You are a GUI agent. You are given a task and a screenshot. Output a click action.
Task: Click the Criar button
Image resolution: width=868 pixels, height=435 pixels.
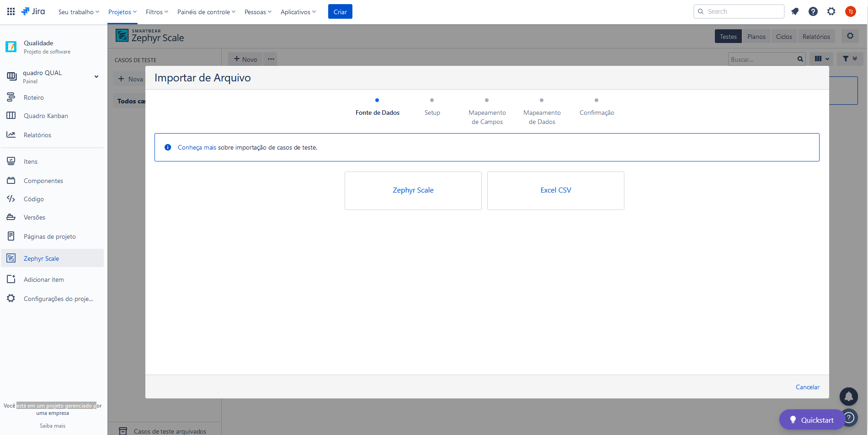coord(340,12)
